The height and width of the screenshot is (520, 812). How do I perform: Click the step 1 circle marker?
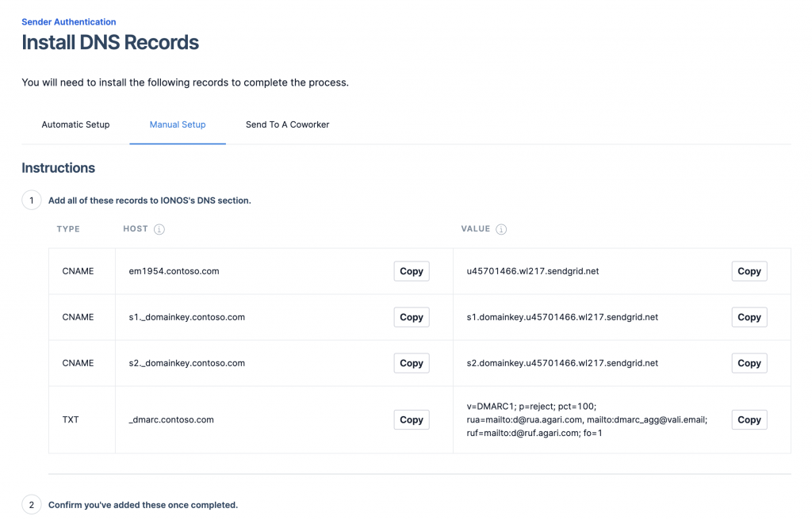[31, 201]
